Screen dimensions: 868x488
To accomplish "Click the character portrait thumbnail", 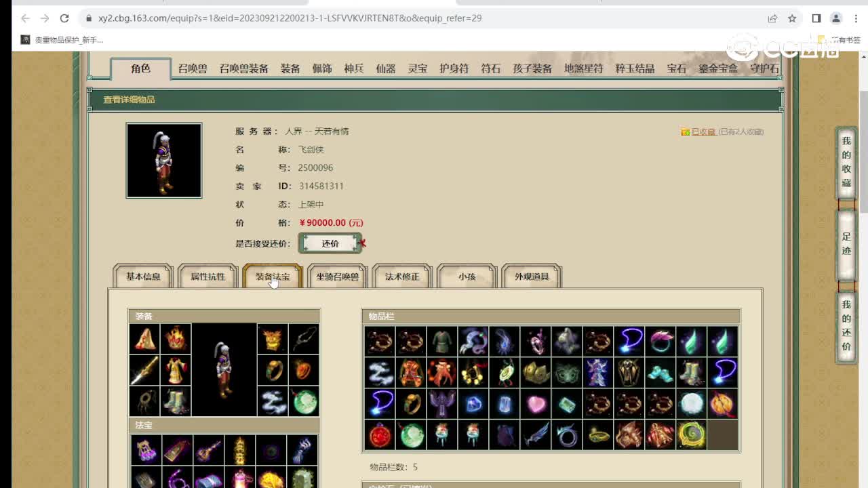I will pyautogui.click(x=164, y=161).
